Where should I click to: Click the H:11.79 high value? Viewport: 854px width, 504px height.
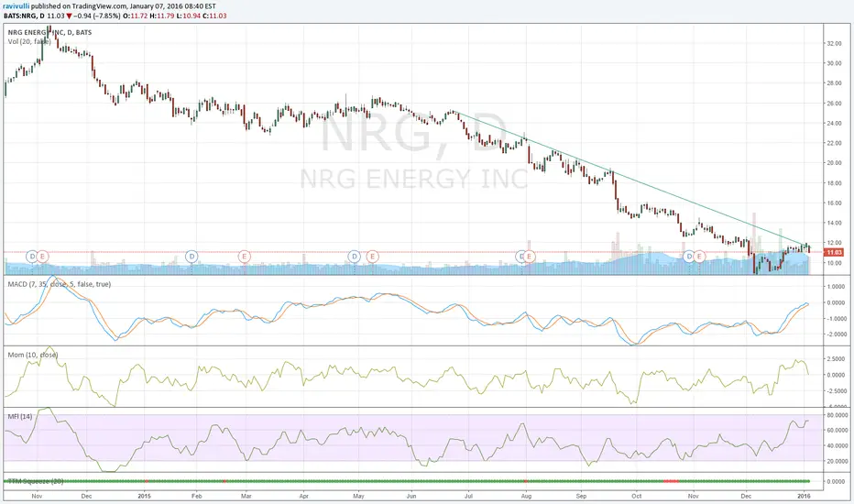pos(162,16)
